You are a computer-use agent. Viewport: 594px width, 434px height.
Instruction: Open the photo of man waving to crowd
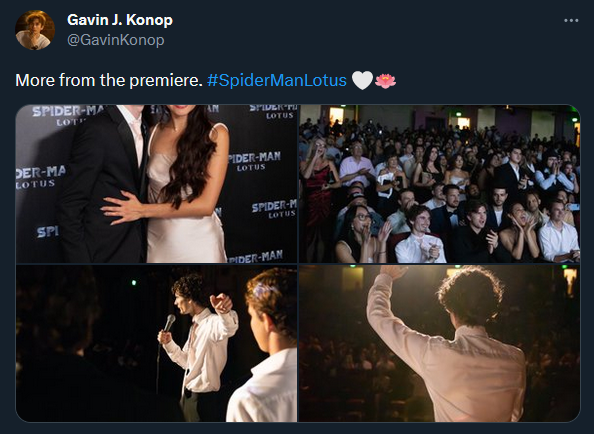click(x=439, y=343)
